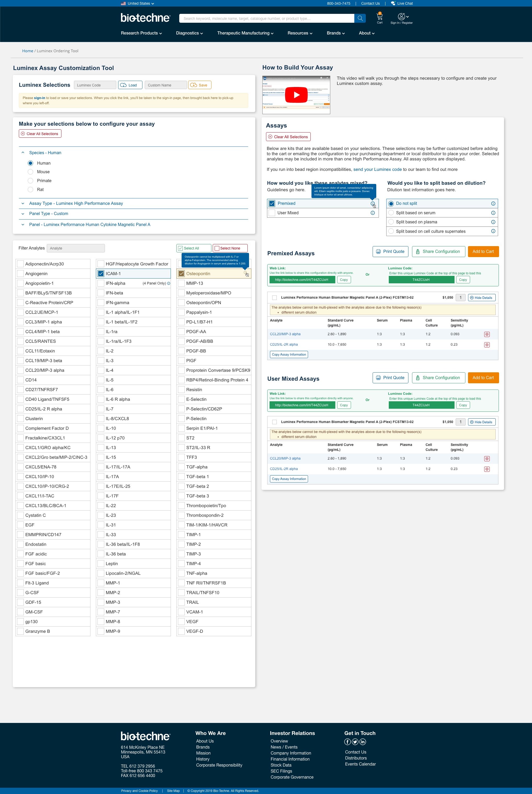Remove CD25/IL-2R alpha from Premixed Assays table

coord(487,345)
